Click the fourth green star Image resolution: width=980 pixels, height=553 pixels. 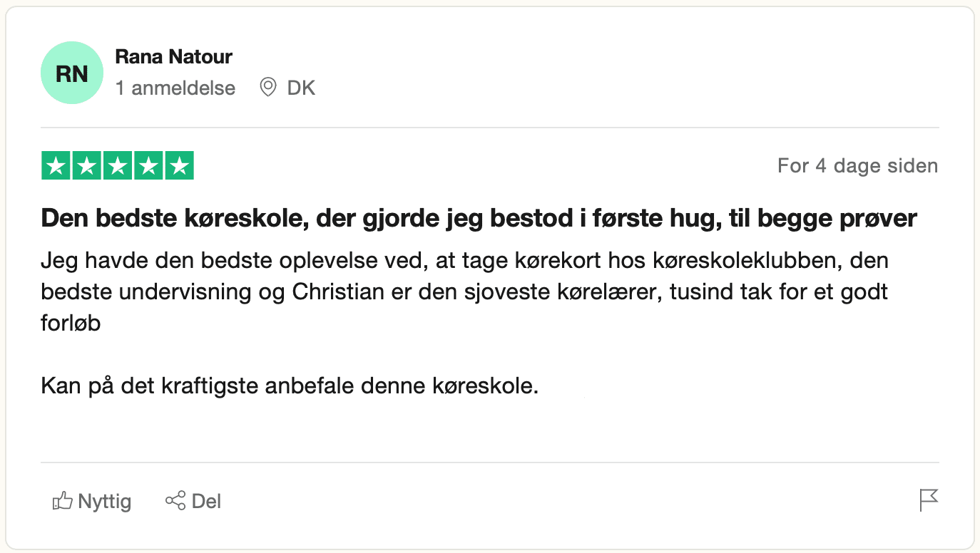coord(148,166)
